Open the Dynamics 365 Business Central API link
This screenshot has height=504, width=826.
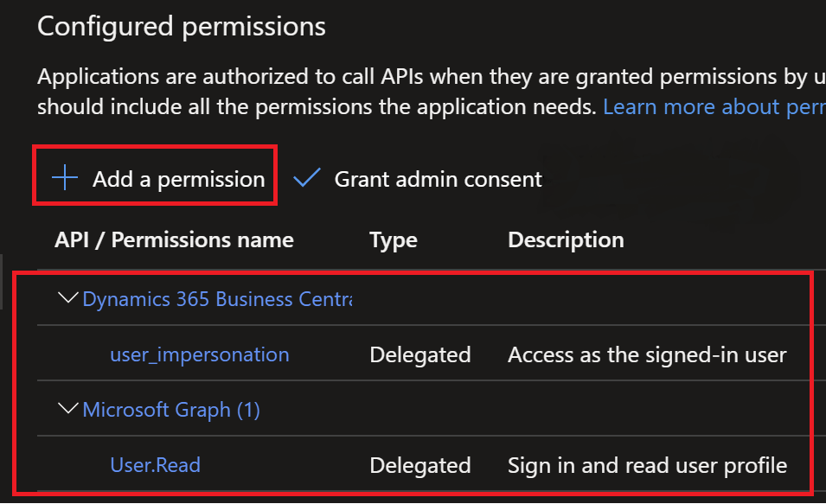[x=217, y=299]
